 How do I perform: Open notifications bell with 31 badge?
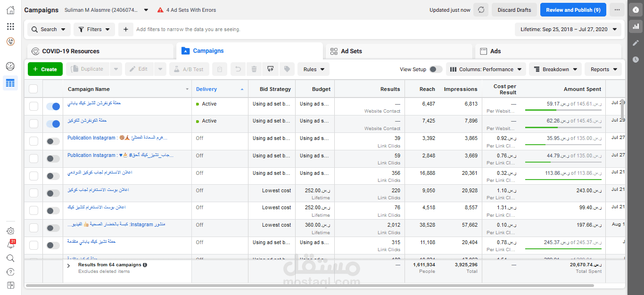(x=10, y=245)
